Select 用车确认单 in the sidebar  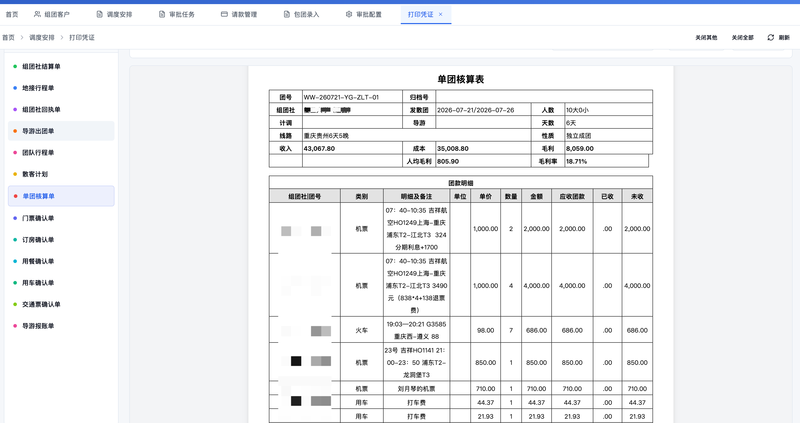[x=61, y=282]
